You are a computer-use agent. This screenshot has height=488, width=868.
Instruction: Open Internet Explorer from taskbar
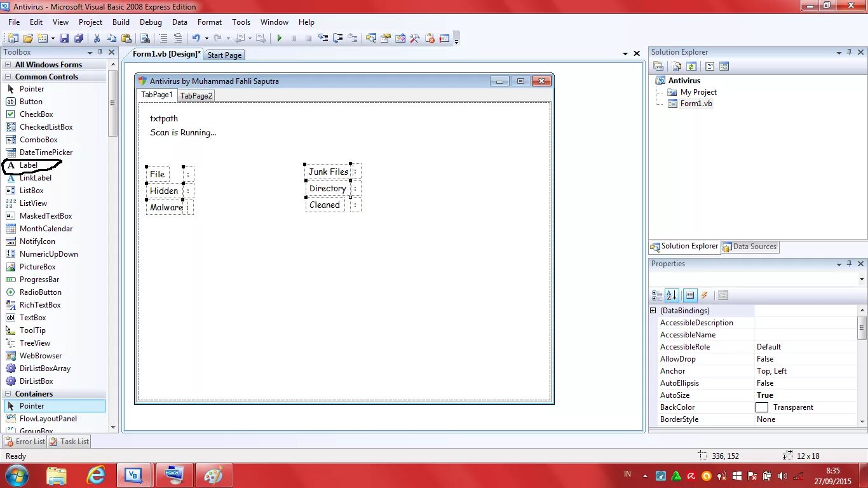96,475
